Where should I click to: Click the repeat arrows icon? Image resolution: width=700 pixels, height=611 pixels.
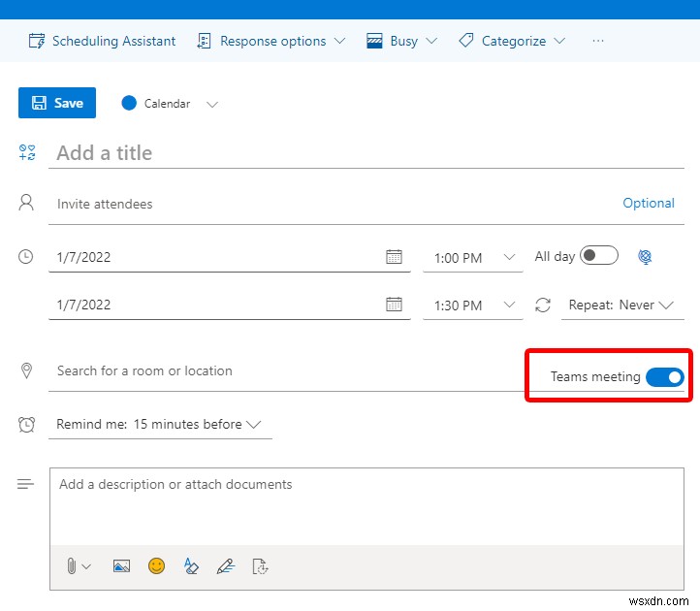tap(542, 305)
